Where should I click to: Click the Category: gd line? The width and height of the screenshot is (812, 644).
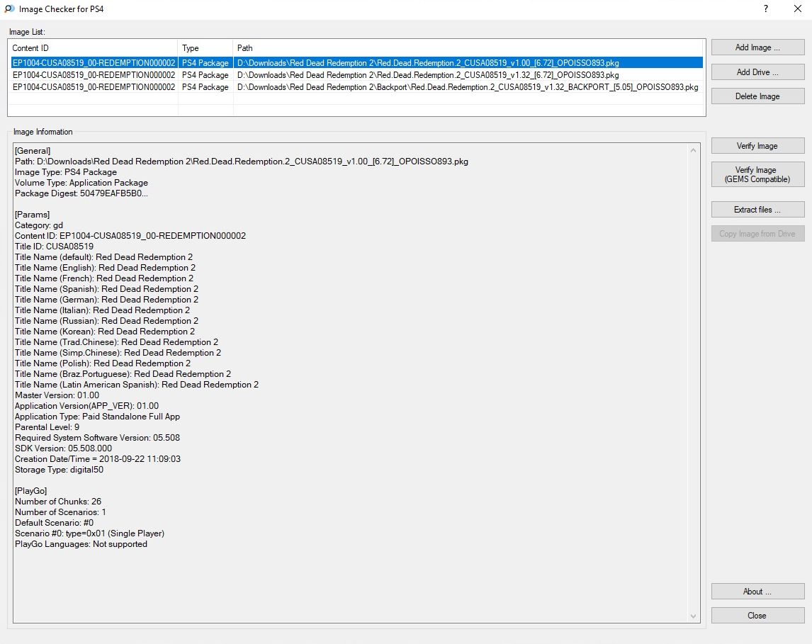[x=39, y=225]
